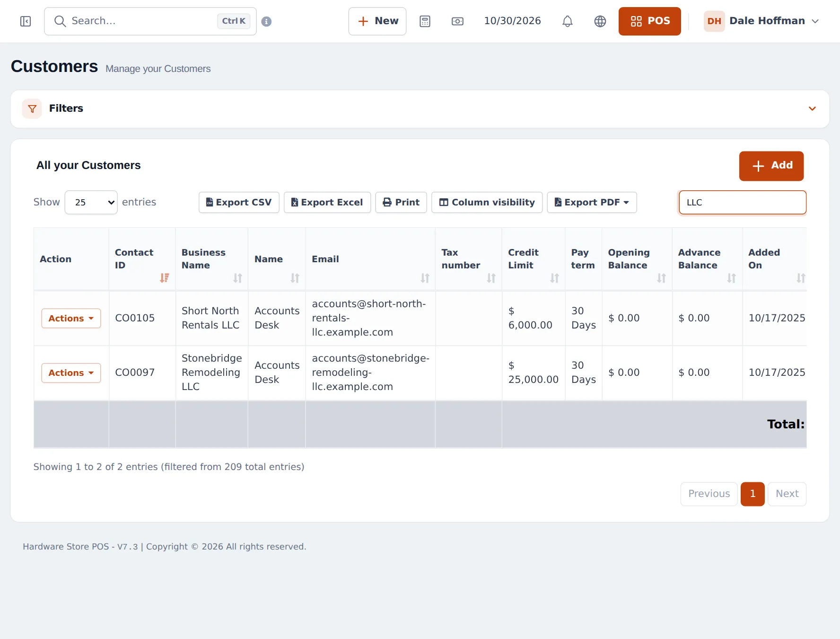The height and width of the screenshot is (639, 840).
Task: Sort by Business Name column
Action: 211,259
